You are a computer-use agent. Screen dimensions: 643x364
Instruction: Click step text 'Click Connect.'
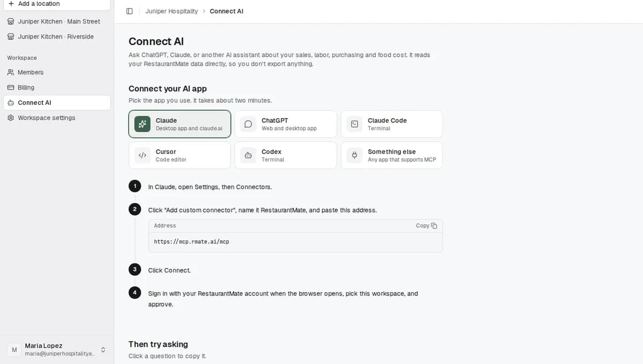point(169,270)
